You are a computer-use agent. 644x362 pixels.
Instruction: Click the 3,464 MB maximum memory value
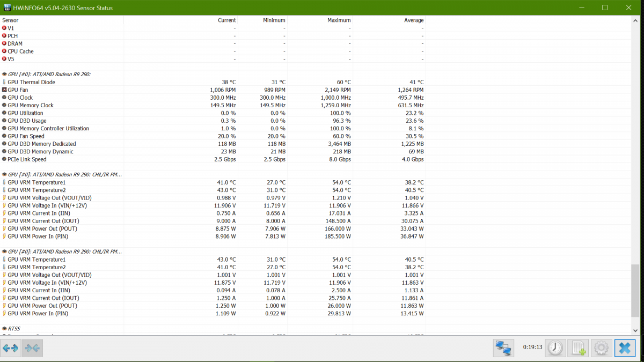tap(339, 144)
